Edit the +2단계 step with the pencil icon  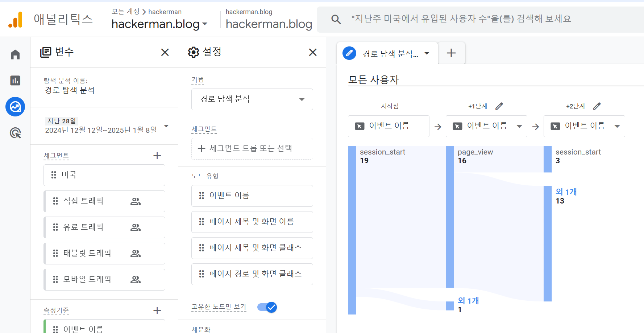597,106
